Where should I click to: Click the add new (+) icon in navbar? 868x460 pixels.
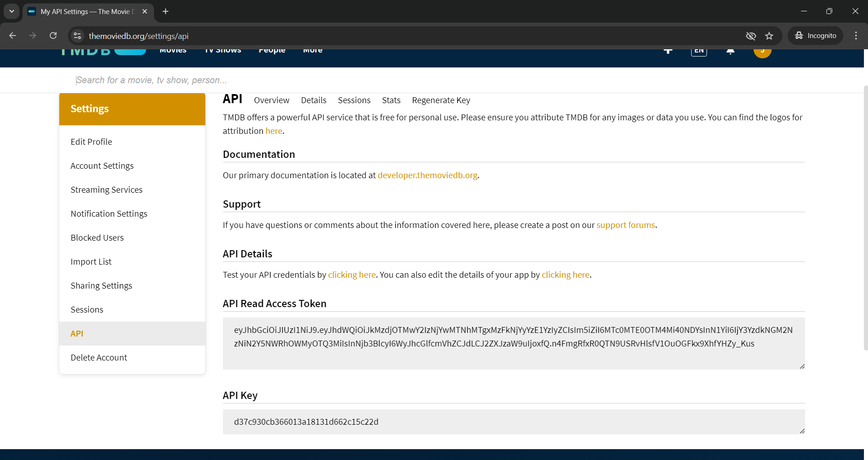click(668, 51)
